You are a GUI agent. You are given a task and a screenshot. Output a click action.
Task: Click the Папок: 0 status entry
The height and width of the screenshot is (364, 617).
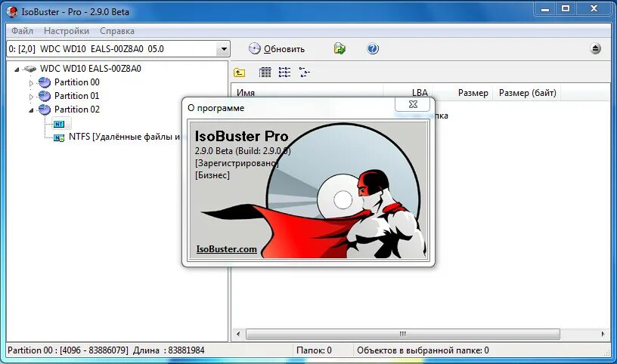point(314,350)
